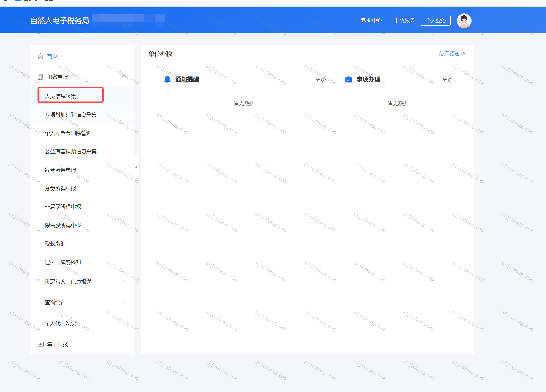The width and height of the screenshot is (546, 392).
Task: Click the 单位办税 heading
Action: pyautogui.click(x=160, y=54)
